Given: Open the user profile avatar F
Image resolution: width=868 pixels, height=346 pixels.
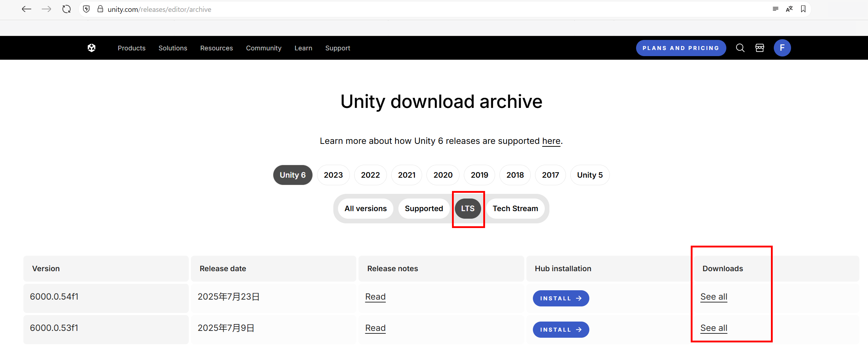Looking at the screenshot, I should coord(782,48).
